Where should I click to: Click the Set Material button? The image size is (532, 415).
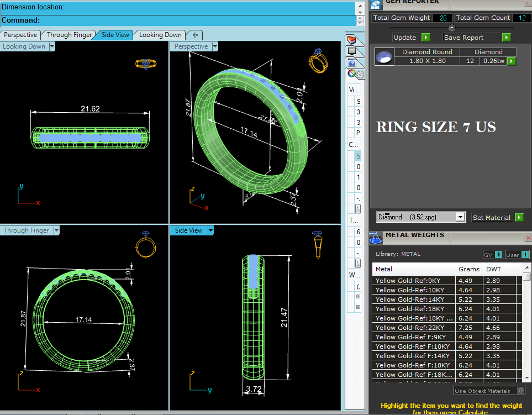point(492,218)
